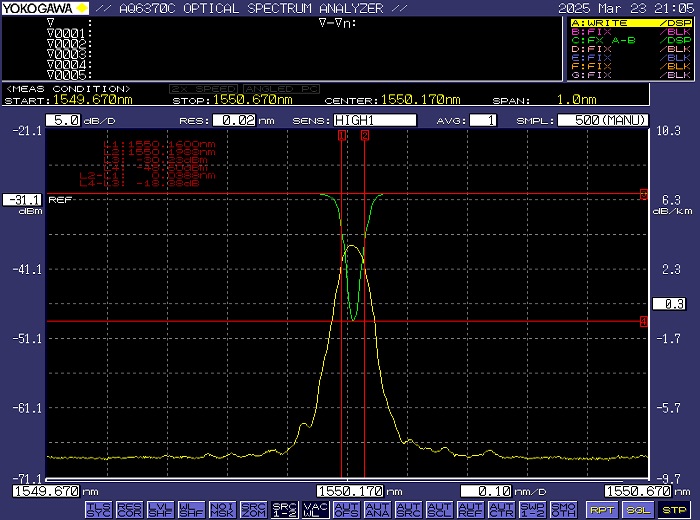The width and height of the screenshot is (700, 520).
Task: Click the NOI MSK indicator
Action: [x=222, y=509]
